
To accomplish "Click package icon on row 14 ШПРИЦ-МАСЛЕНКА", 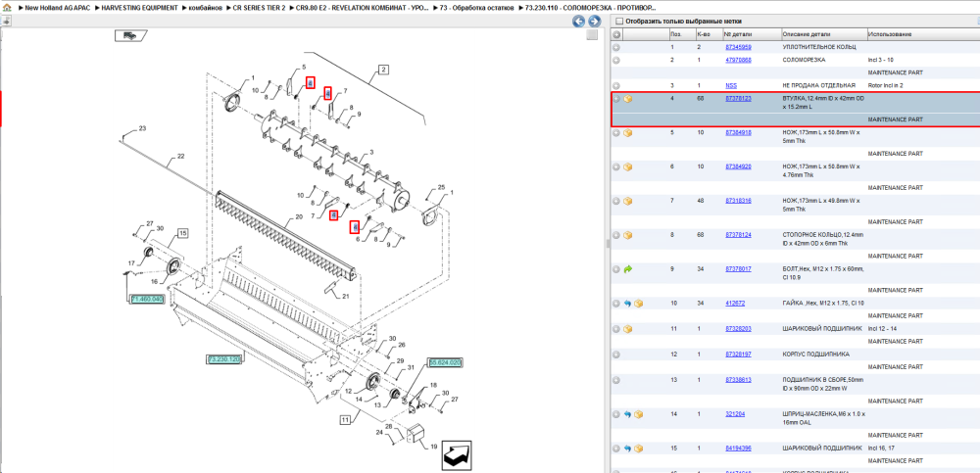I will 638,414.
